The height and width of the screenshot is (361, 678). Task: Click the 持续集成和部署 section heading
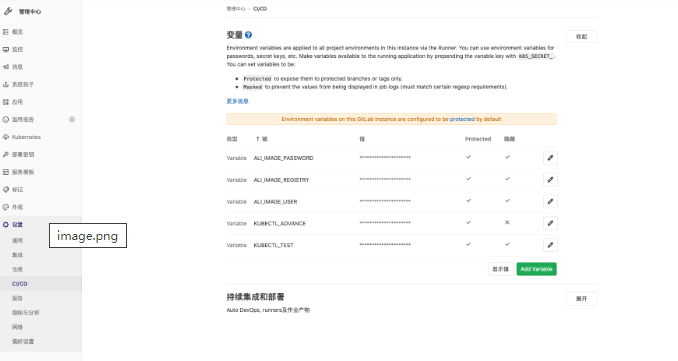(x=256, y=297)
